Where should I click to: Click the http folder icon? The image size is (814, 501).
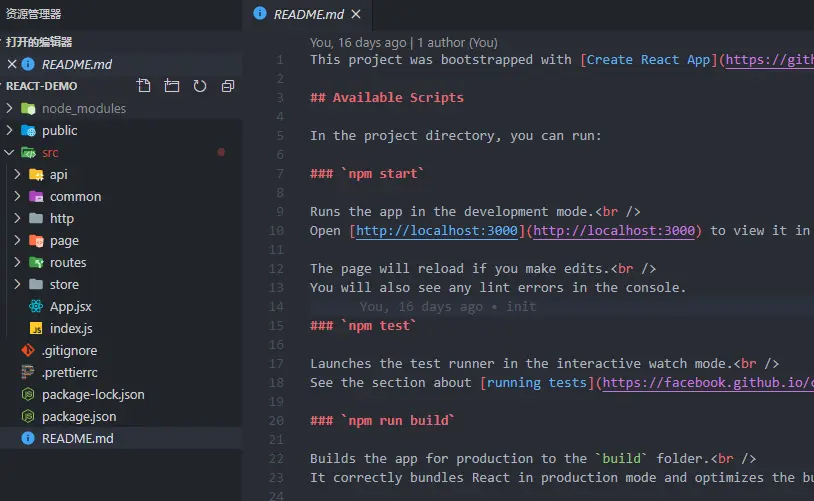pos(36,218)
